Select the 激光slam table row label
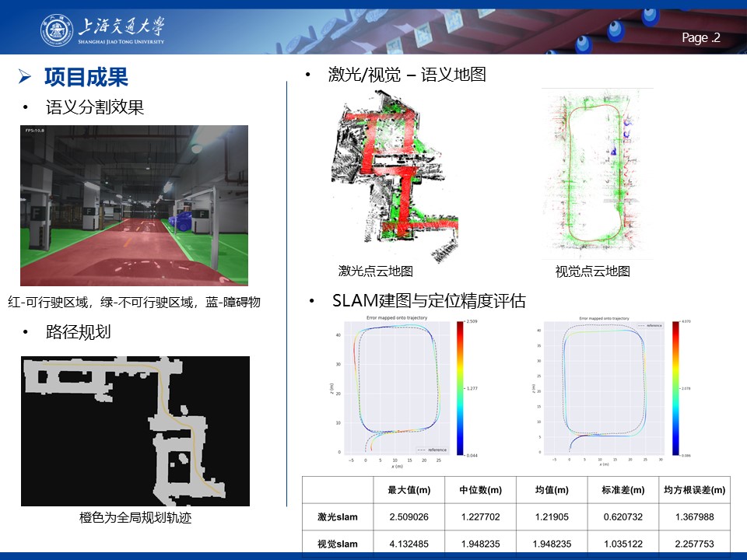 (x=337, y=516)
